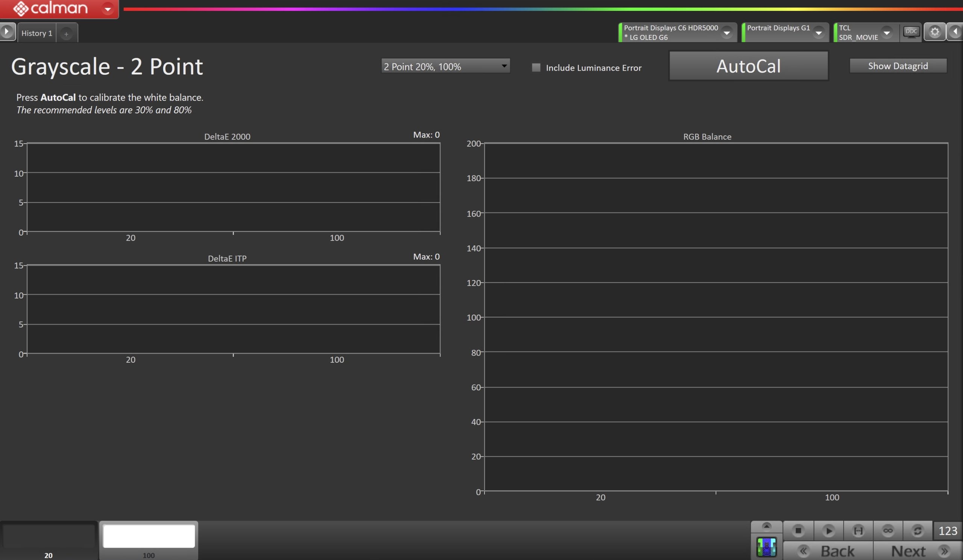The height and width of the screenshot is (560, 963).
Task: Click the Show Datagrid button
Action: coord(898,66)
